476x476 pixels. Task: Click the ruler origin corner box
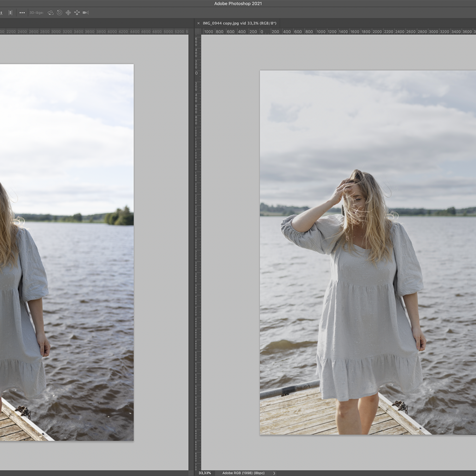pos(198,31)
